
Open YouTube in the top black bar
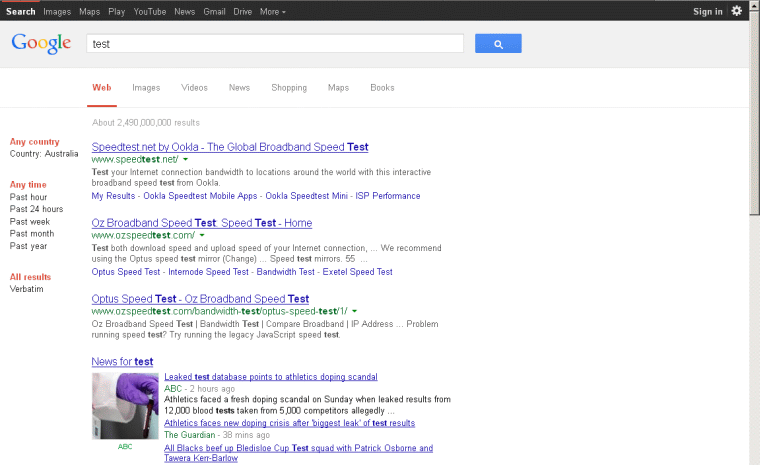[150, 12]
